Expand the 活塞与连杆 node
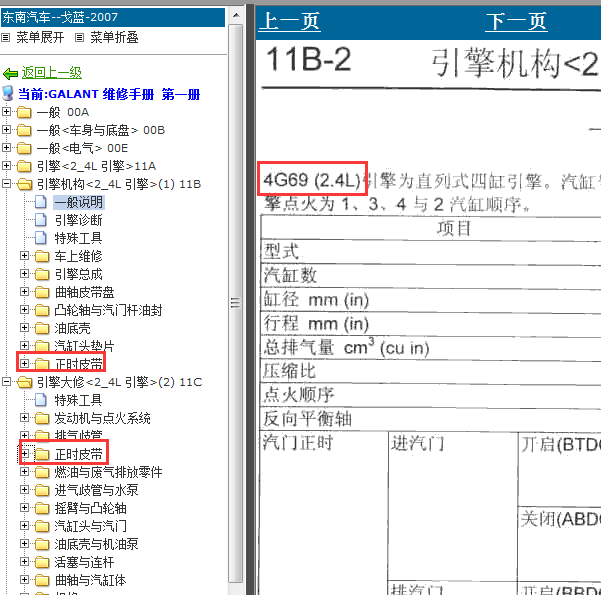 (24, 562)
